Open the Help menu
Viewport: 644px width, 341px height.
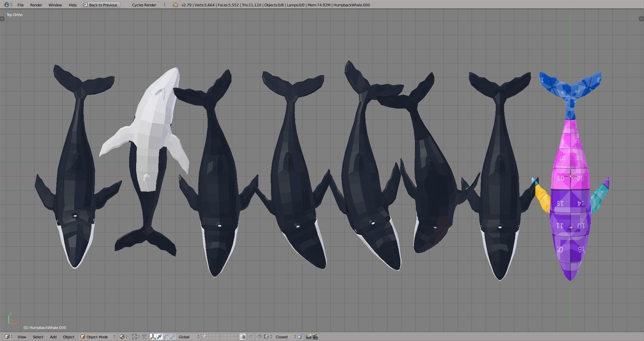(72, 5)
